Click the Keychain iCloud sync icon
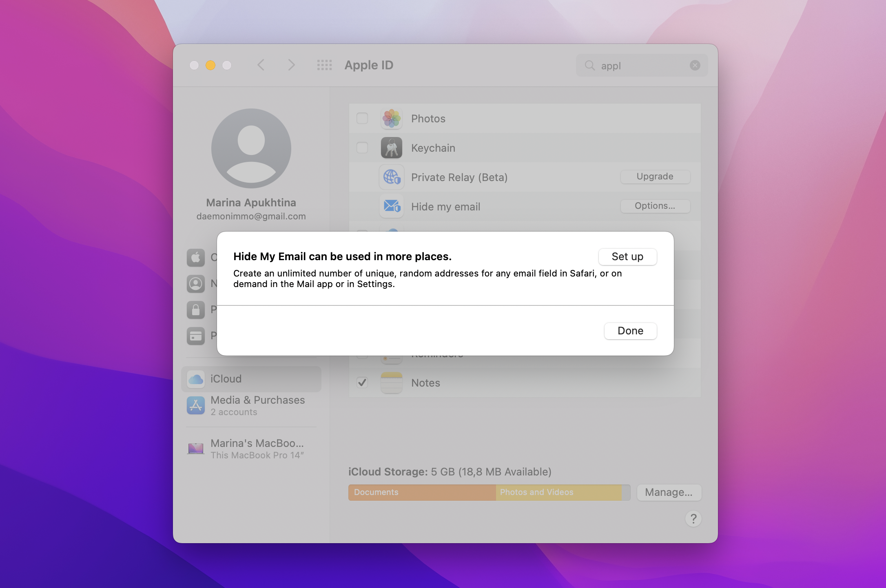Screen dimensions: 886x588 391,148
